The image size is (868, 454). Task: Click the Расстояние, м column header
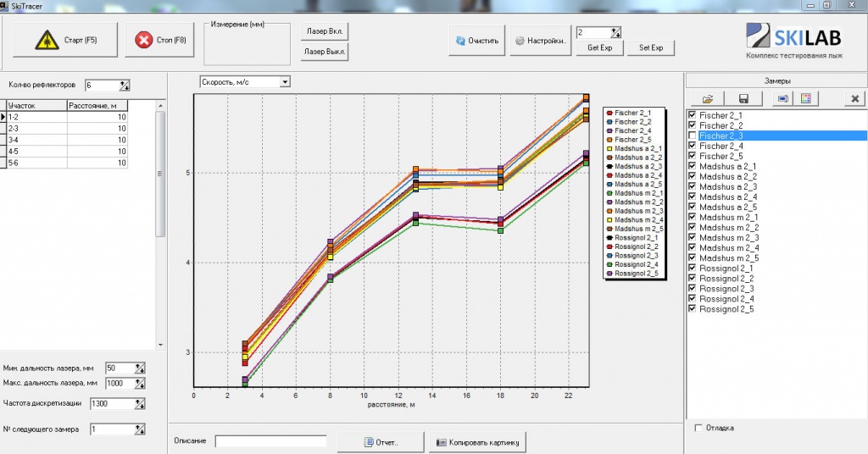(x=97, y=105)
